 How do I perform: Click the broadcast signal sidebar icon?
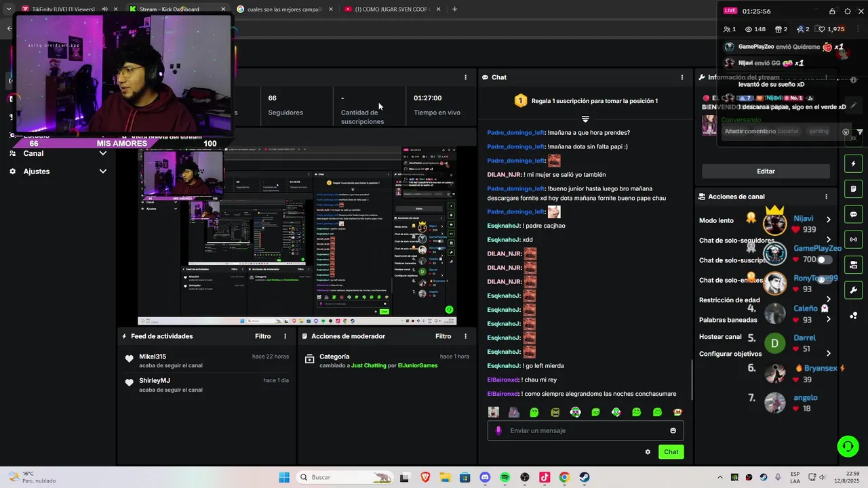point(853,239)
